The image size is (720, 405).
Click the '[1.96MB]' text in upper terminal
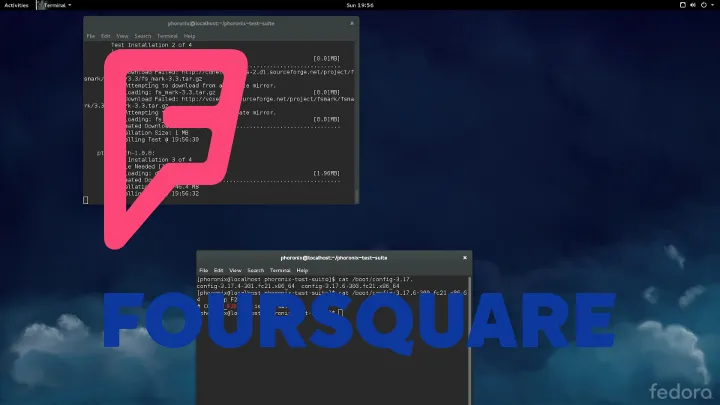tap(326, 173)
